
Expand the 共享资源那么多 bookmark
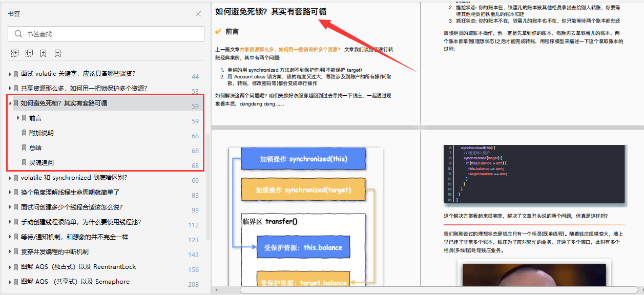click(x=10, y=88)
